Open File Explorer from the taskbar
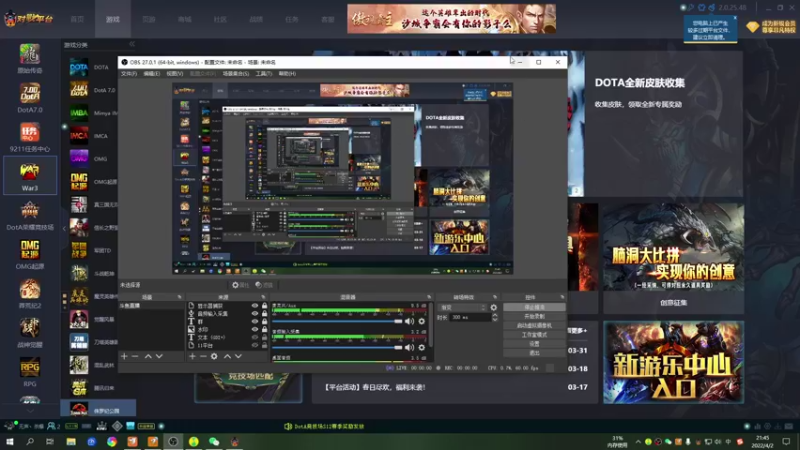 71,441
